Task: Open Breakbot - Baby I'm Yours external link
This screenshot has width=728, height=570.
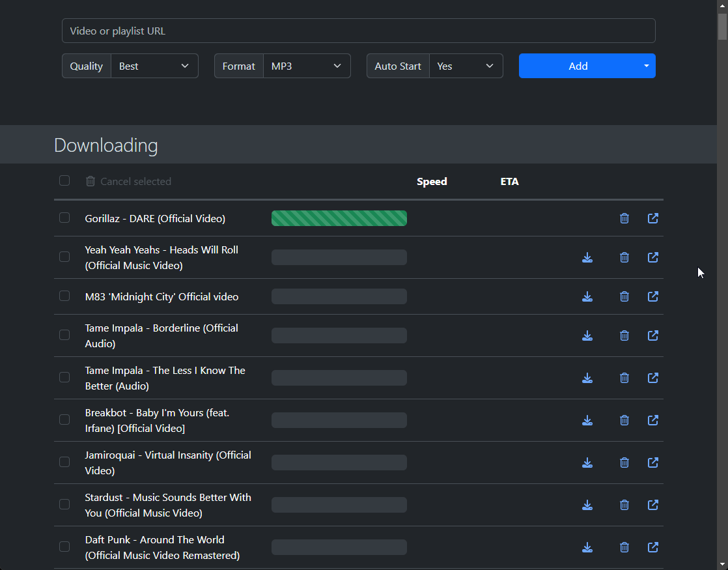Action: 652,420
